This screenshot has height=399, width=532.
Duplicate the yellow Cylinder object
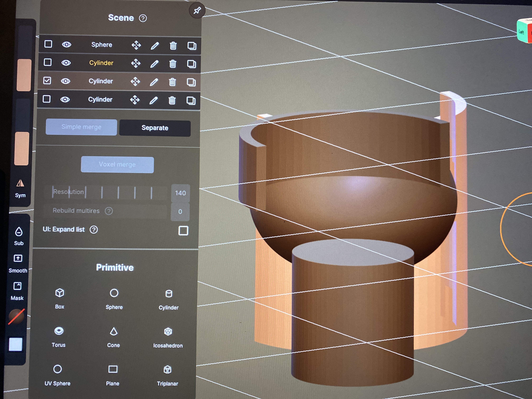click(191, 64)
